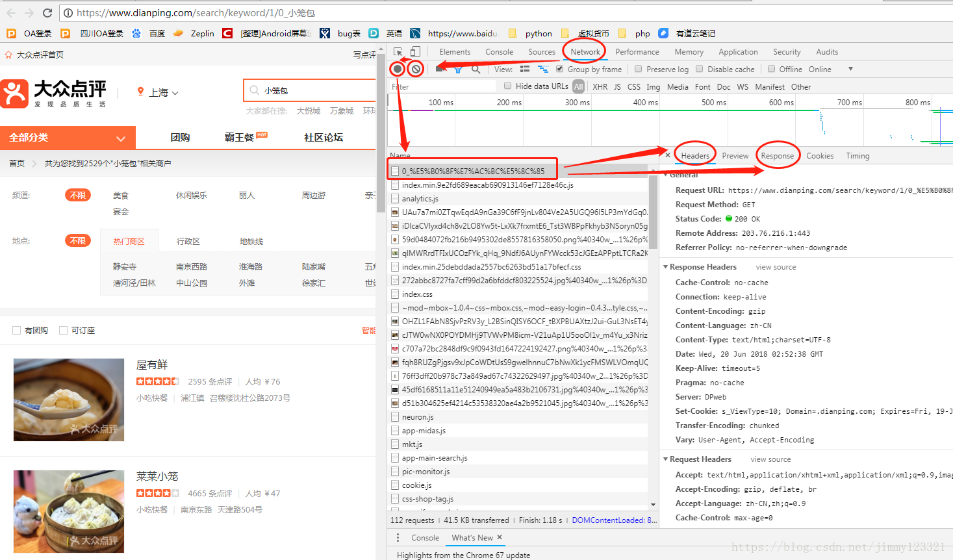Screen dimensions: 953x560
Task: Click the site information icon in address bar
Action: click(x=69, y=12)
